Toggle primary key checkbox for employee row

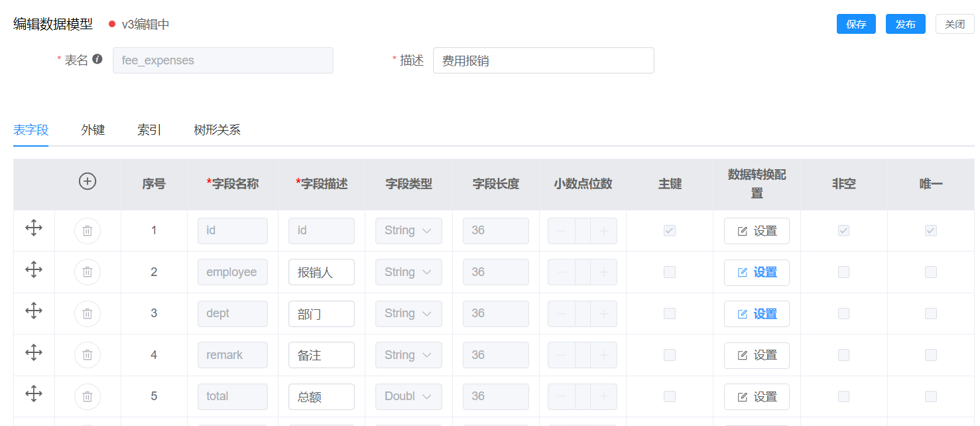pos(670,272)
